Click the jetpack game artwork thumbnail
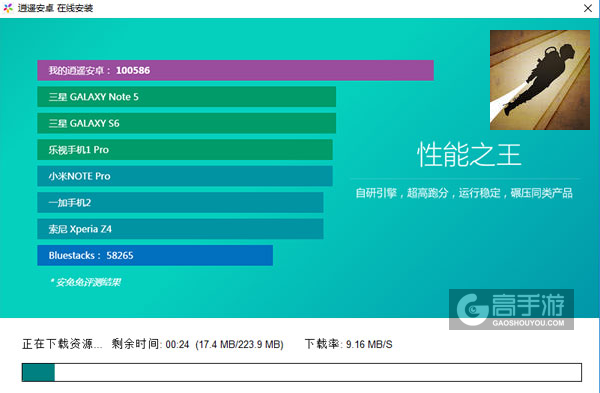The width and height of the screenshot is (600, 393). (540, 80)
